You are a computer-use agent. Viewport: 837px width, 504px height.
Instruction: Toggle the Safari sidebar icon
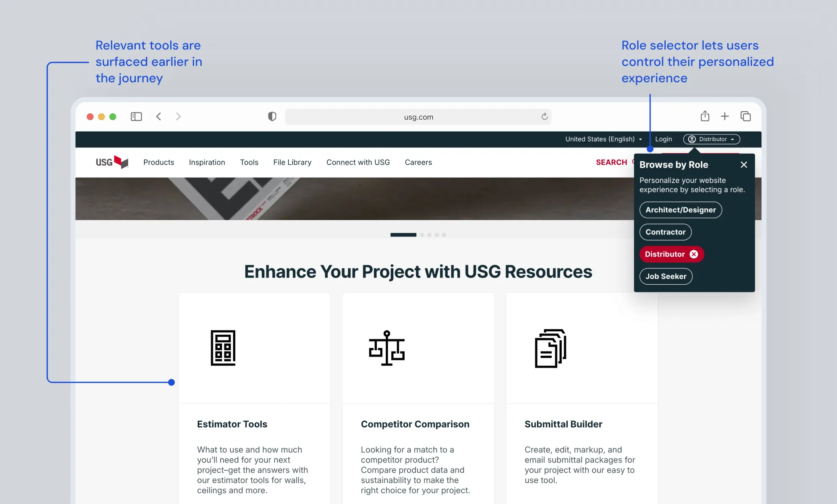click(136, 116)
